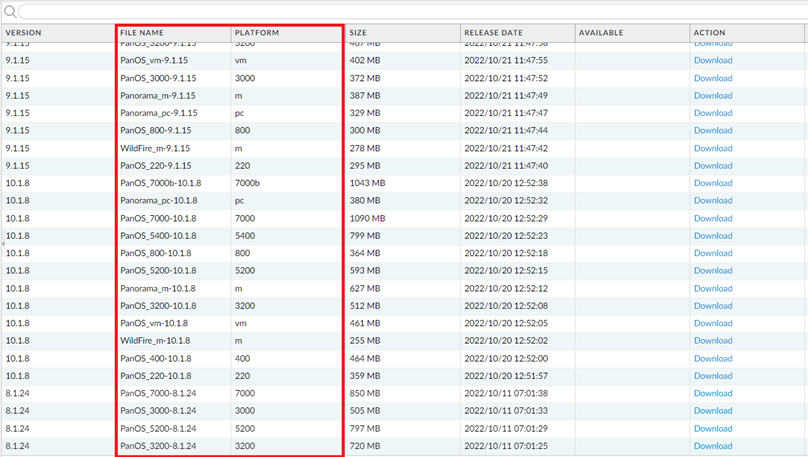The image size is (808, 457).
Task: Download PanOS_7000-8.1.24
Action: (x=713, y=393)
